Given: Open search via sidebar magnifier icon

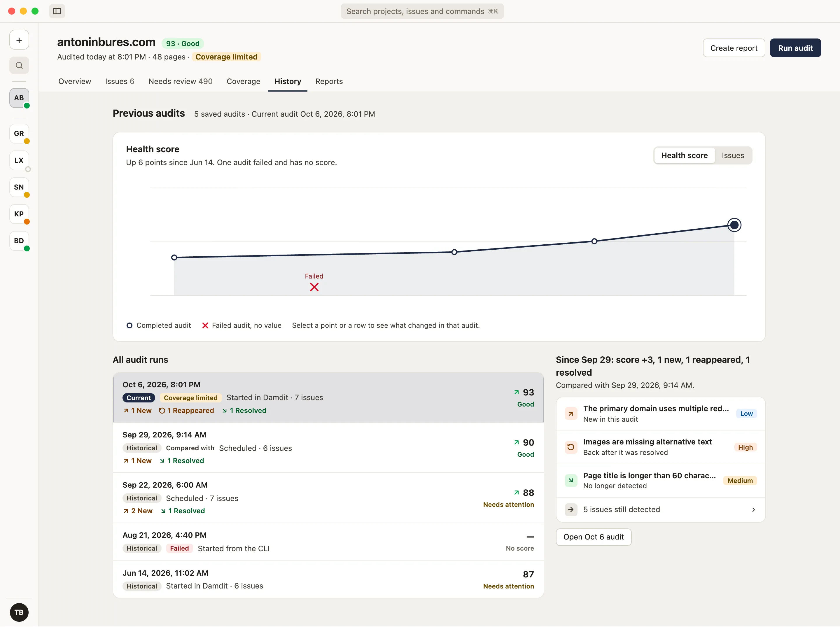Looking at the screenshot, I should pyautogui.click(x=19, y=65).
